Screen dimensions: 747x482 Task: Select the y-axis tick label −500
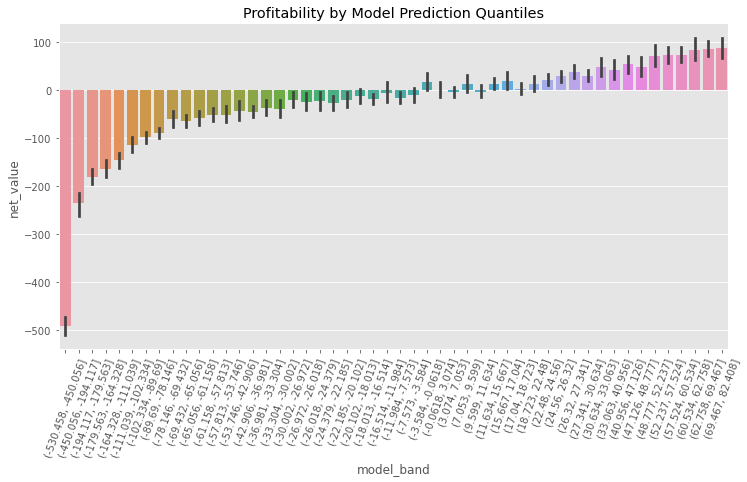tap(40, 331)
